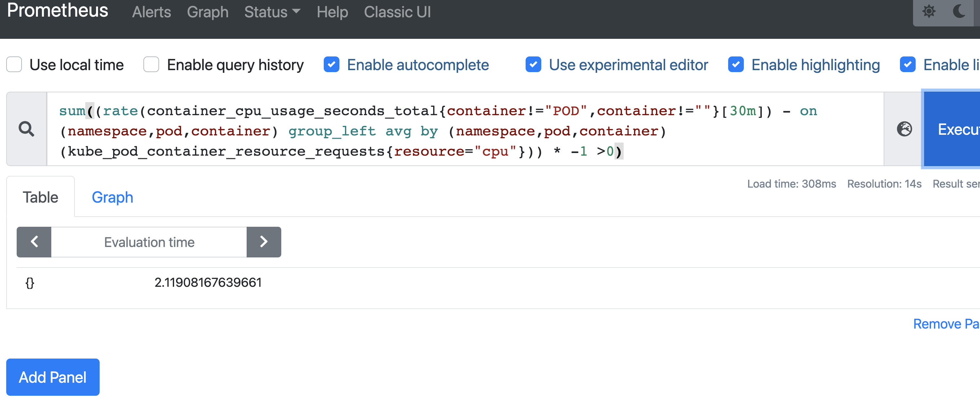Click the Enable autocomplete label

click(x=418, y=65)
